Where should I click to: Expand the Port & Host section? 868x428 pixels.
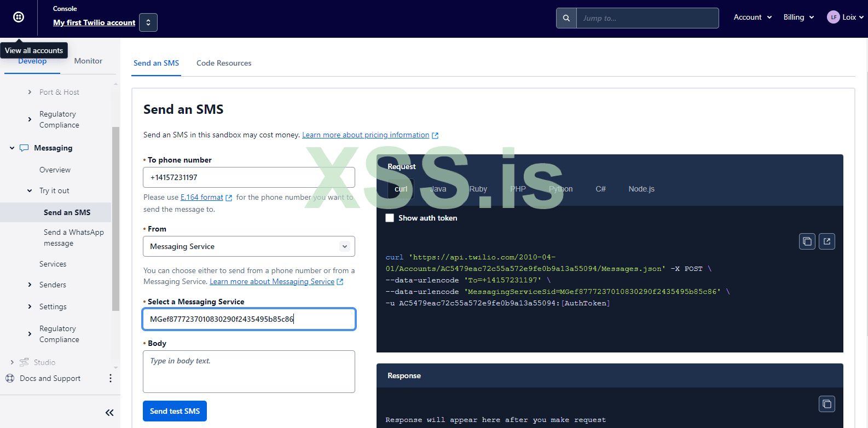pos(30,92)
